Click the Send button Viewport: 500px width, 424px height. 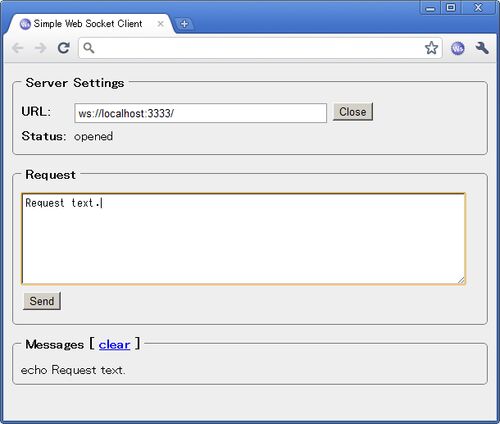(x=42, y=301)
